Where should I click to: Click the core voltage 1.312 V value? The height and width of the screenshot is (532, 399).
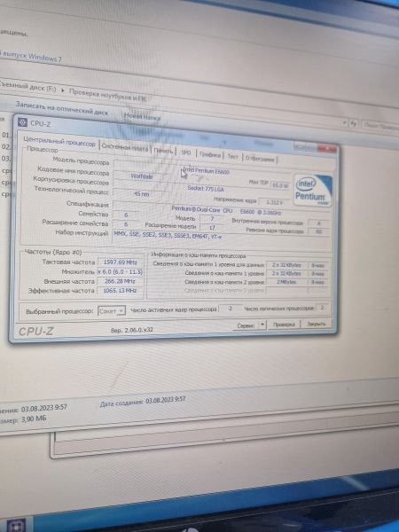click(273, 202)
